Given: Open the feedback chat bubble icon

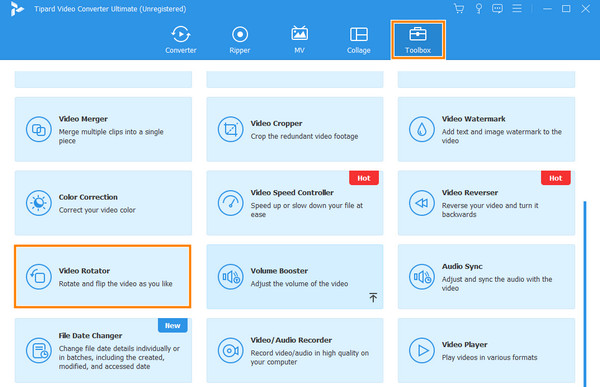Looking at the screenshot, I should pos(497,8).
